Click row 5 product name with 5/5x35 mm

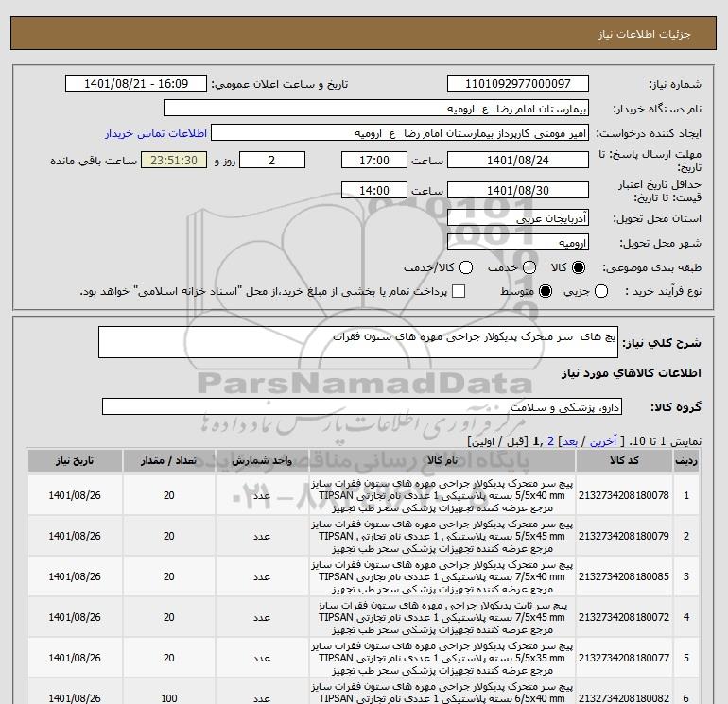(x=442, y=658)
